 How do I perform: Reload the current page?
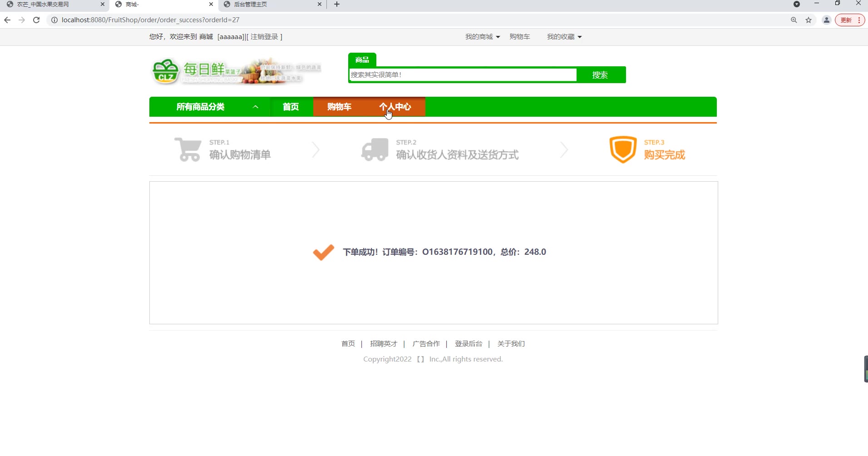pos(36,20)
